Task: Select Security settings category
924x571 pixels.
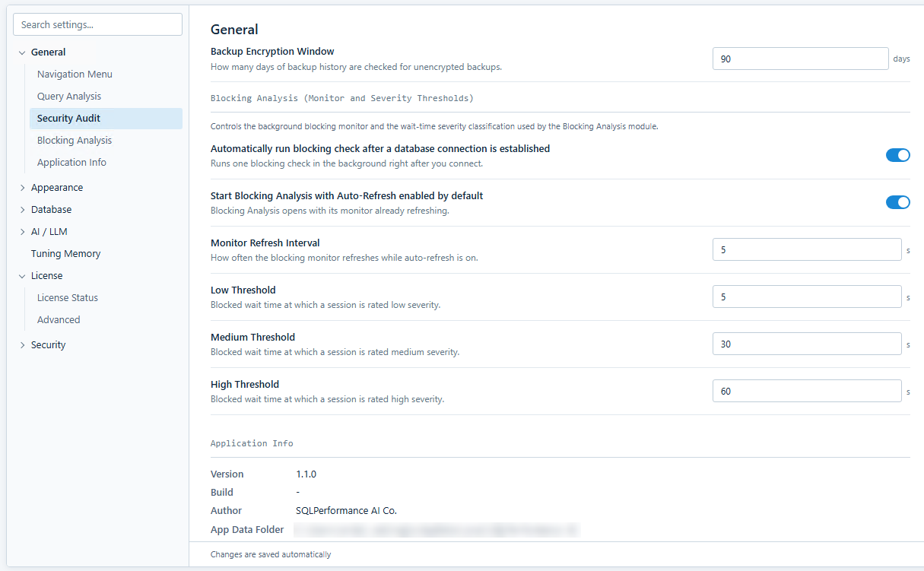Action: click(x=48, y=345)
